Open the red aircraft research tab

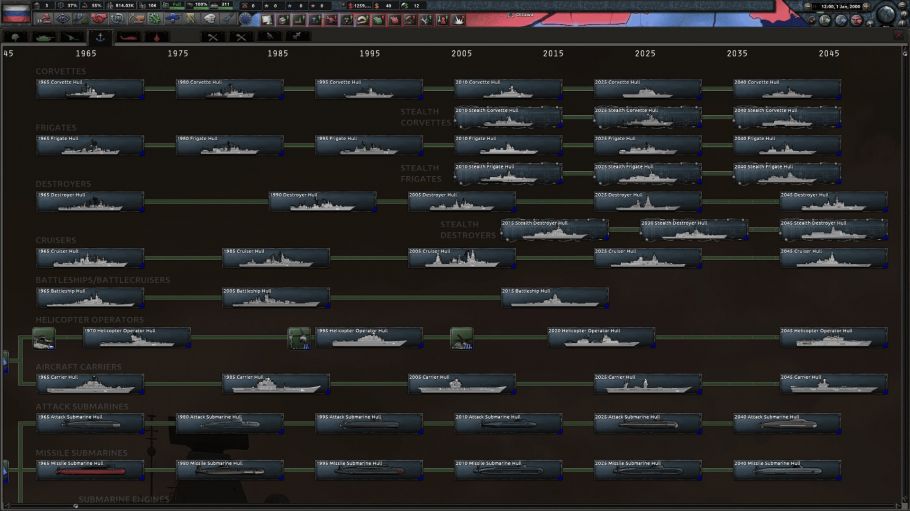click(127, 37)
